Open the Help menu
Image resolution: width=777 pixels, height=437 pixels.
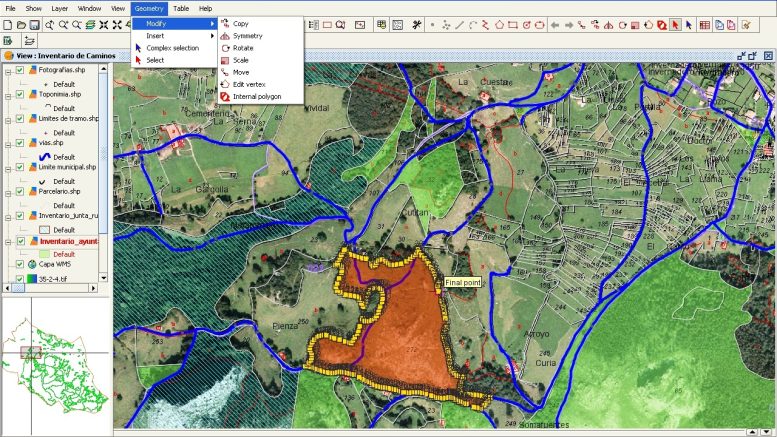tap(205, 8)
